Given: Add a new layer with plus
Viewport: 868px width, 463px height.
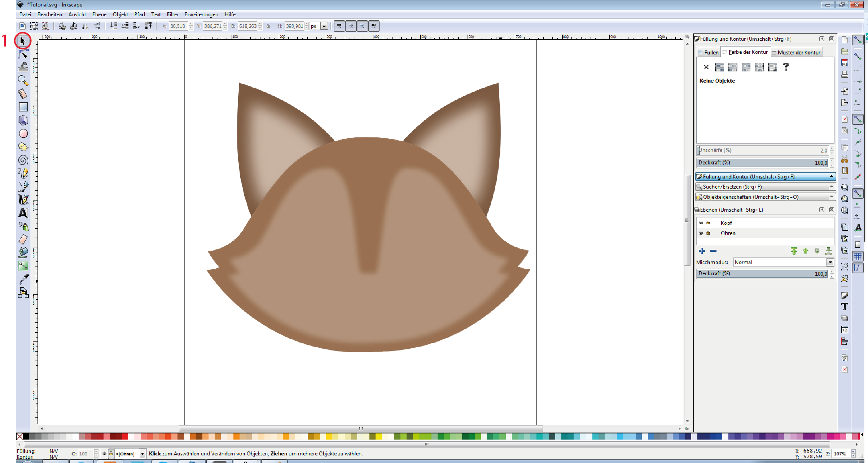Looking at the screenshot, I should [702, 251].
